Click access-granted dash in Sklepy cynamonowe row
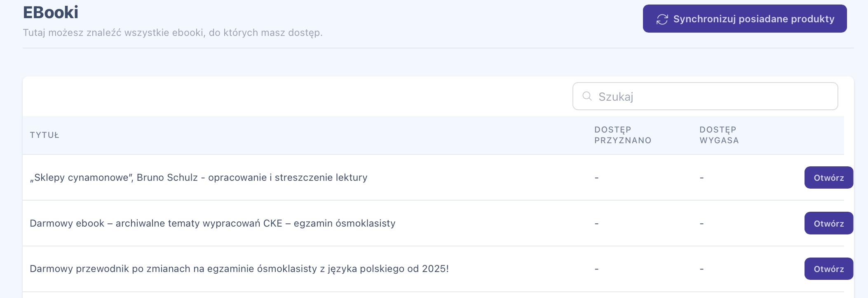 pos(596,178)
